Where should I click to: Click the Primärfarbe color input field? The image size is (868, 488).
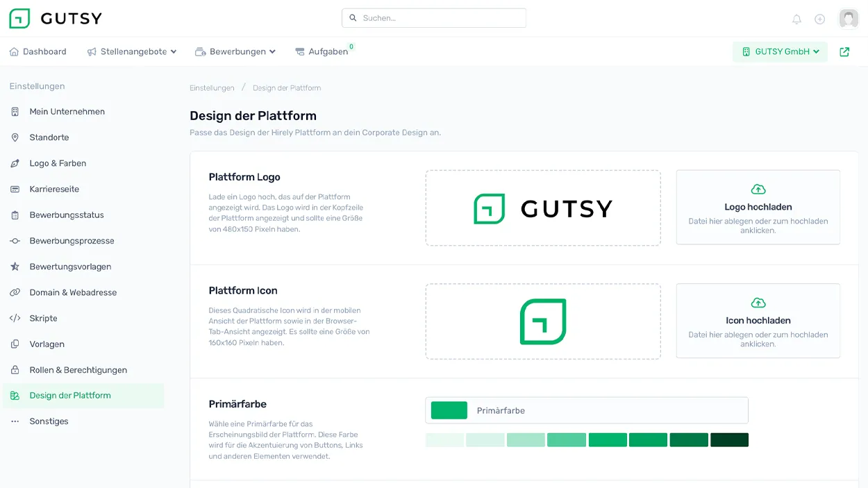587,411
